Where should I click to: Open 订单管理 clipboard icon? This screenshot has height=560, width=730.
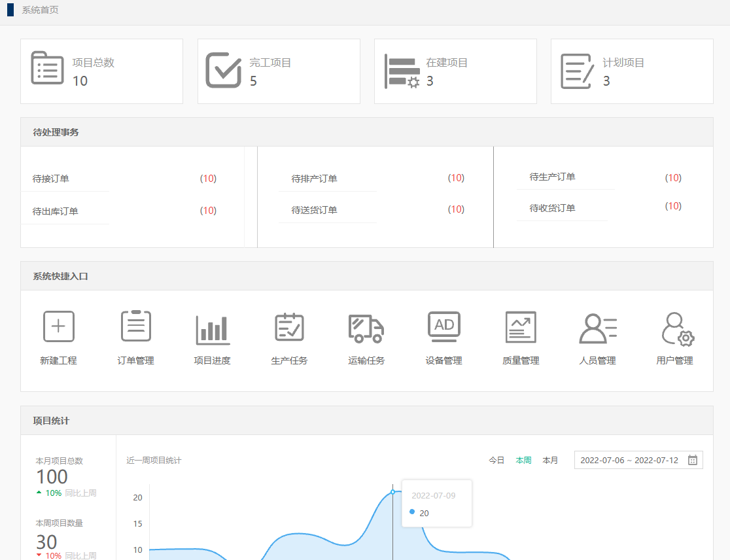(x=135, y=326)
